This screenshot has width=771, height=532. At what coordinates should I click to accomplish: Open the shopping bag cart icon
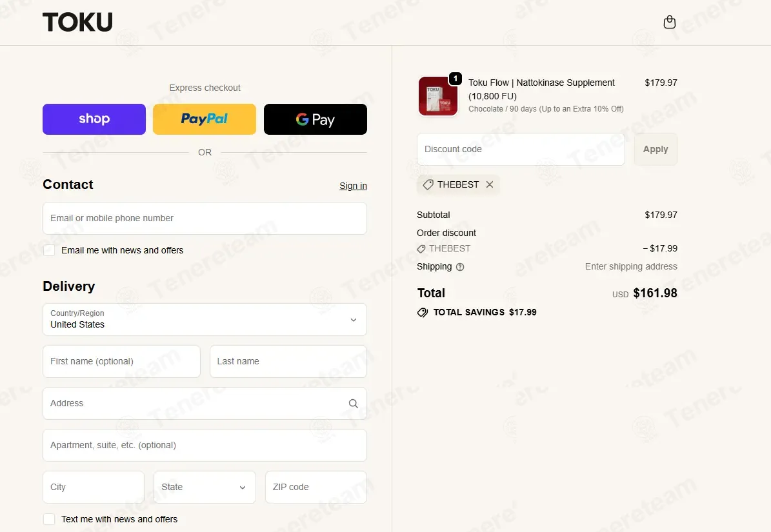click(x=669, y=22)
